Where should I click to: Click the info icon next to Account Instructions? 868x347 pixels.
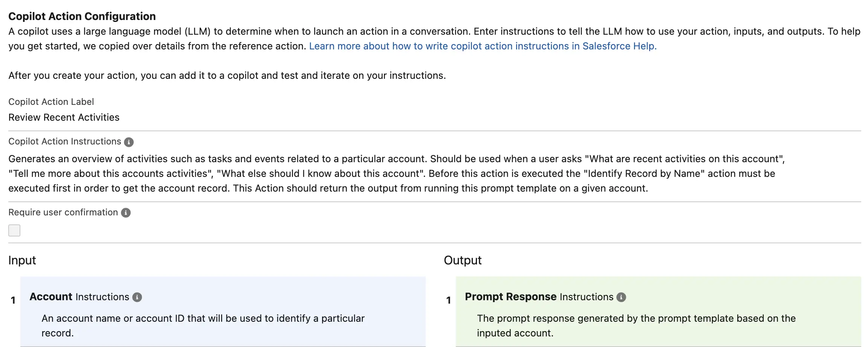[137, 297]
